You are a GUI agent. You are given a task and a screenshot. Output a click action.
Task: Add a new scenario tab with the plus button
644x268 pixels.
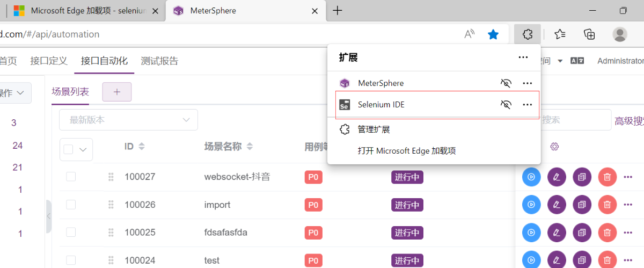click(x=117, y=92)
